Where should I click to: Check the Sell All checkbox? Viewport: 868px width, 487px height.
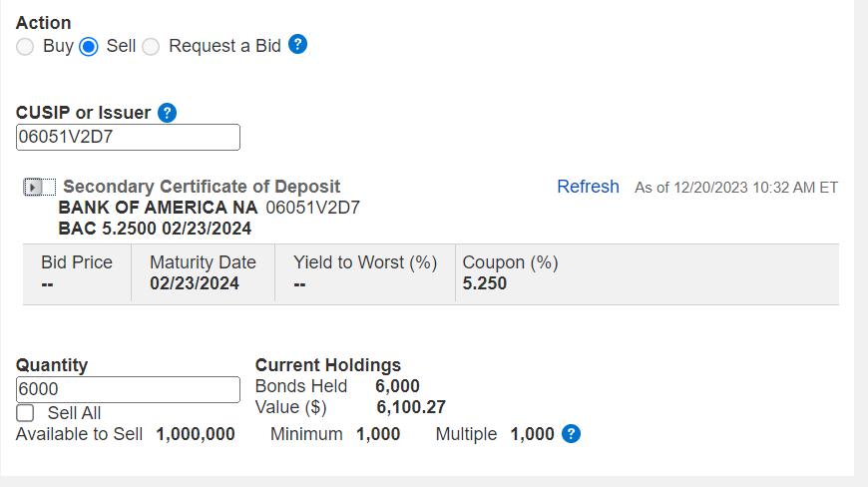pyautogui.click(x=25, y=413)
